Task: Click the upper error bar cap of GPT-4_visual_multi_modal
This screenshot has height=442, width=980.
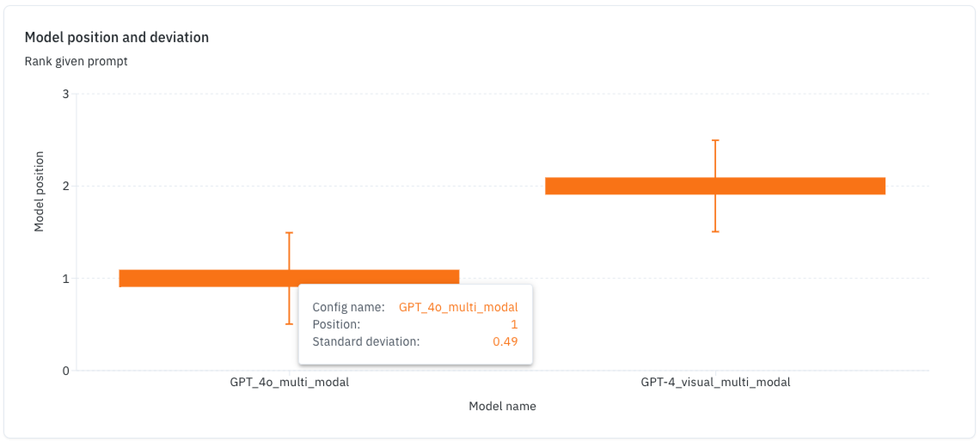Action: coord(715,140)
